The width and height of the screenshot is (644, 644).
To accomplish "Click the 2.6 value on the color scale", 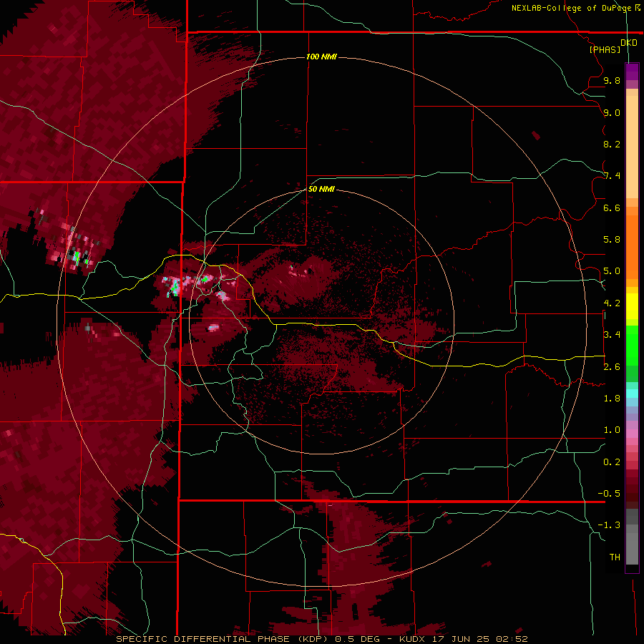I will pos(612,367).
